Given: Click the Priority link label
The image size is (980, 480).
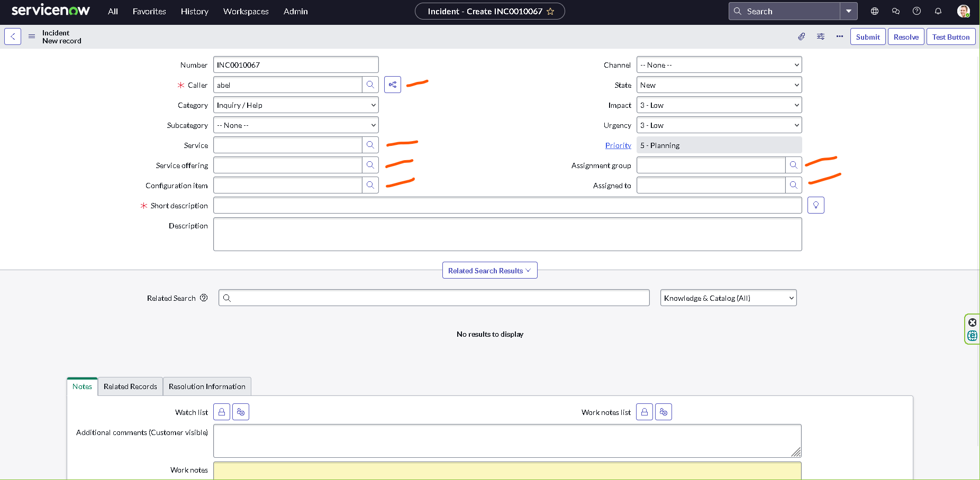Looking at the screenshot, I should (618, 145).
